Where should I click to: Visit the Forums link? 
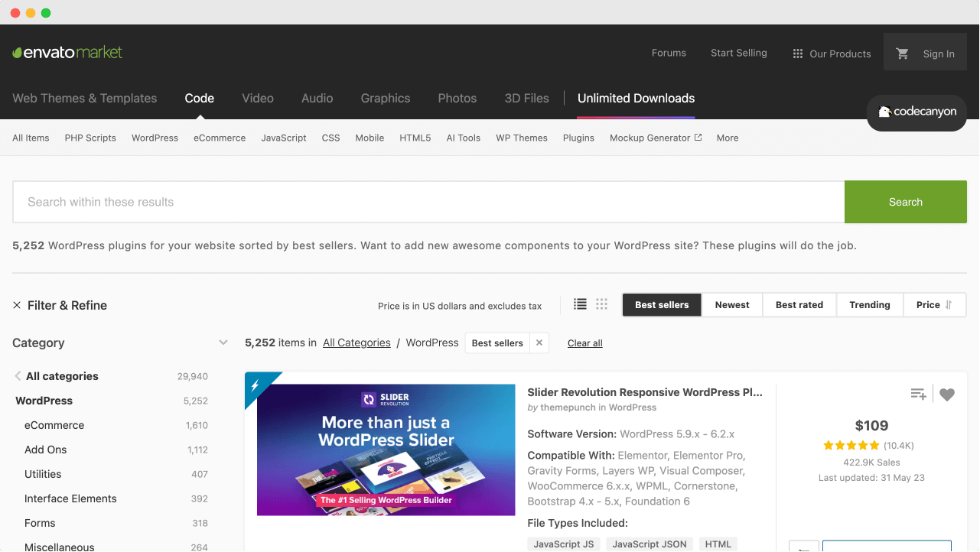tap(669, 54)
